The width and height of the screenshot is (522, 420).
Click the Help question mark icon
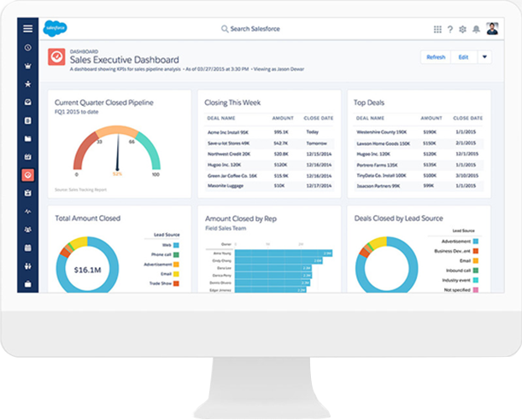pos(449,29)
